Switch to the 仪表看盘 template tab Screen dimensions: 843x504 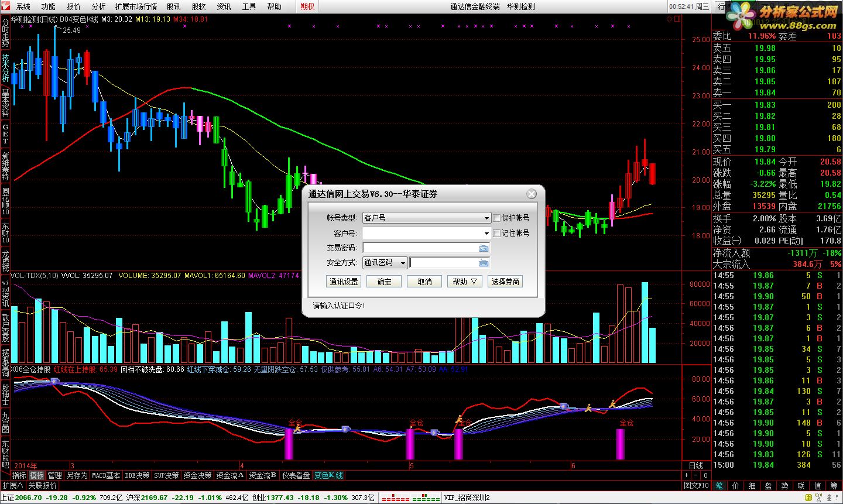pos(296,475)
